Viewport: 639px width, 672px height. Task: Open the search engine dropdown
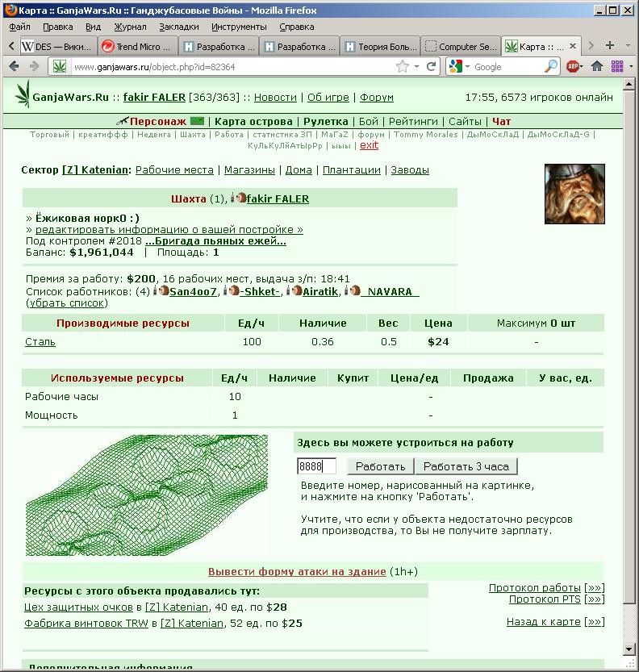(468, 66)
